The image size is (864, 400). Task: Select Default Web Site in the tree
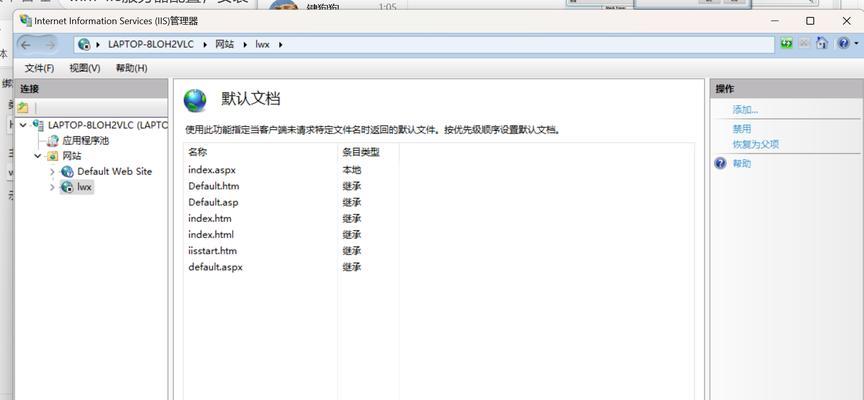tap(115, 171)
